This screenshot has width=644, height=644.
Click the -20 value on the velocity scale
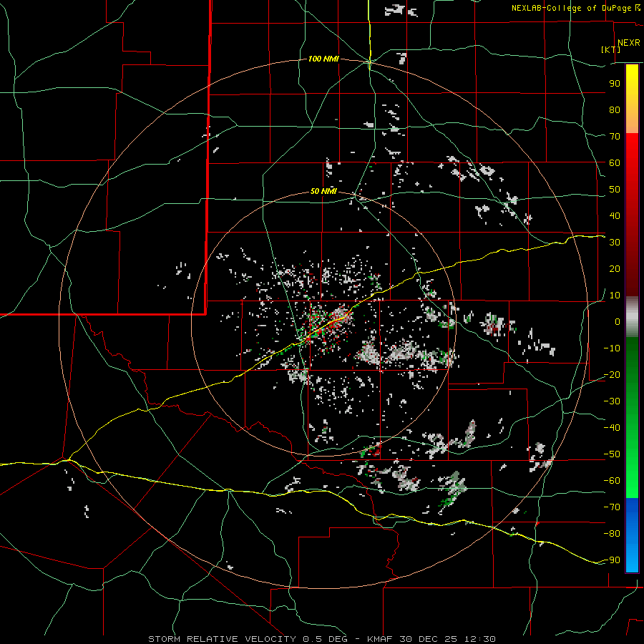coord(612,374)
